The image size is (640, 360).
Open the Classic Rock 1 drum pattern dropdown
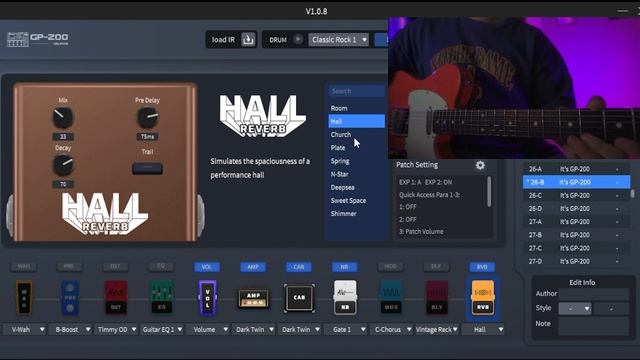point(338,40)
